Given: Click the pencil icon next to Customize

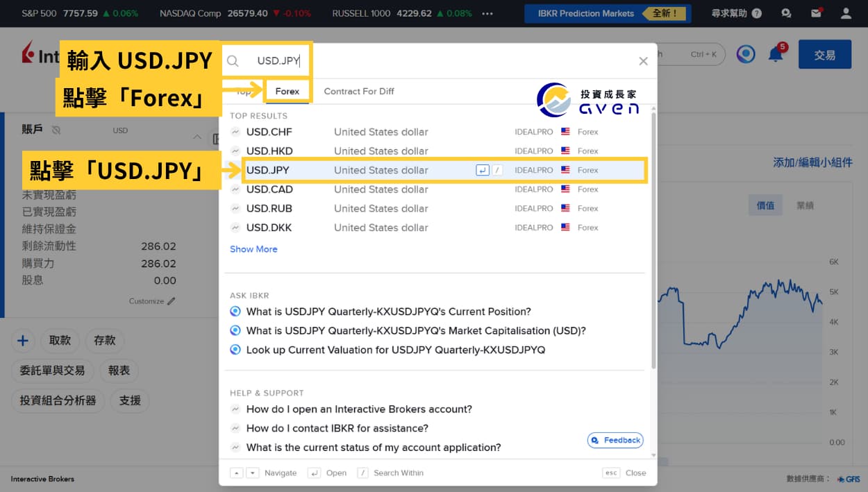Looking at the screenshot, I should coord(172,301).
